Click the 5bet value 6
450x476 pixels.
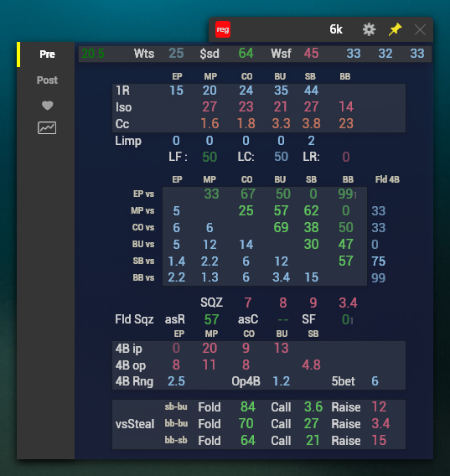(x=375, y=381)
